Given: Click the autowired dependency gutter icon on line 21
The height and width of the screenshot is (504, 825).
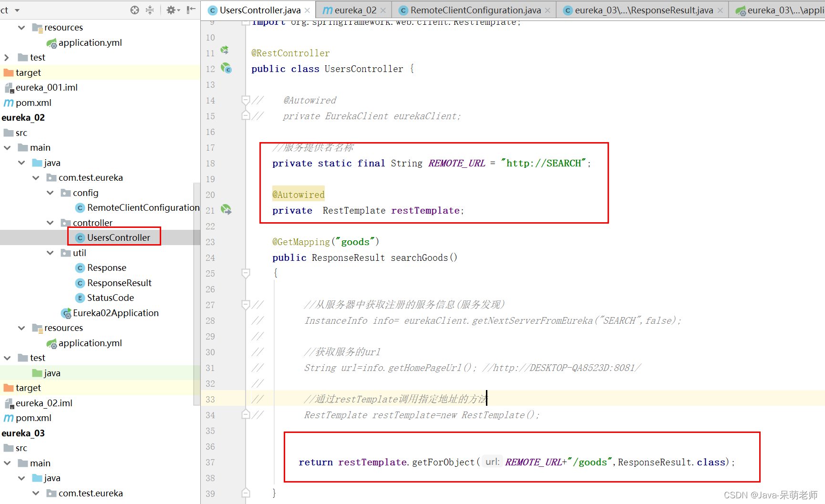Looking at the screenshot, I should [x=226, y=209].
